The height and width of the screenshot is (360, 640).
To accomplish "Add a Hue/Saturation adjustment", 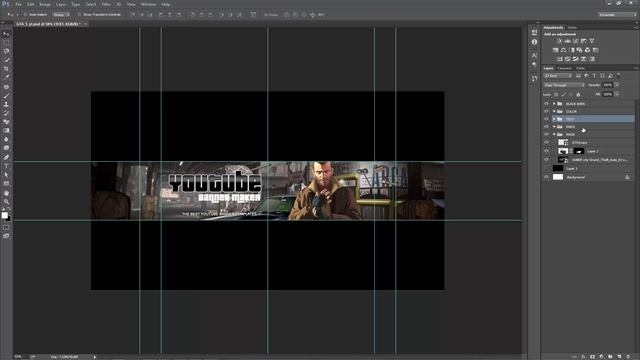I will (x=556, y=50).
